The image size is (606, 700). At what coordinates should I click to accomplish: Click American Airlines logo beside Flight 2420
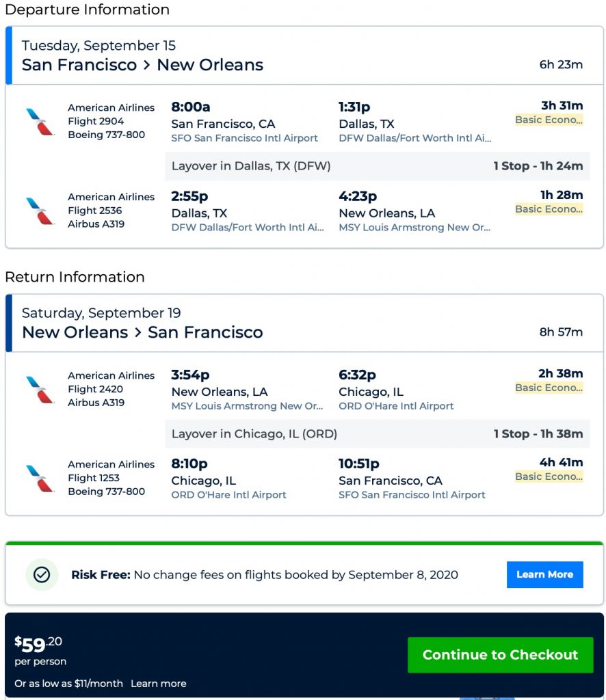40,390
